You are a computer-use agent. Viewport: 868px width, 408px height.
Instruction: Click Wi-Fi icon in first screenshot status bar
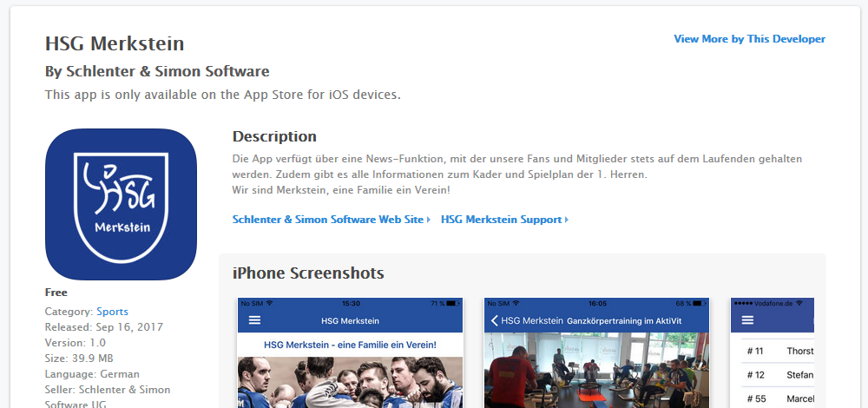coord(270,303)
